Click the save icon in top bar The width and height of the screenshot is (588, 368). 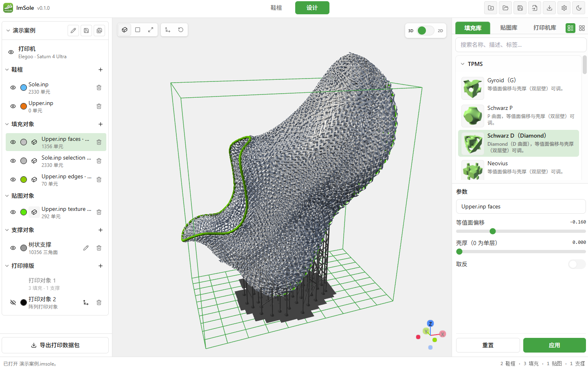click(x=520, y=8)
